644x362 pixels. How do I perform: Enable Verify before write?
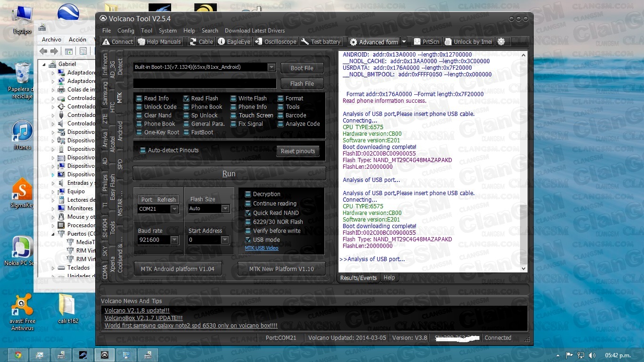tap(248, 231)
